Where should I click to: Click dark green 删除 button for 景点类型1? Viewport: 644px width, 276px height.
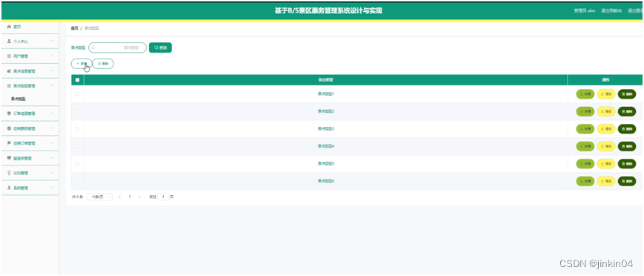(x=627, y=93)
